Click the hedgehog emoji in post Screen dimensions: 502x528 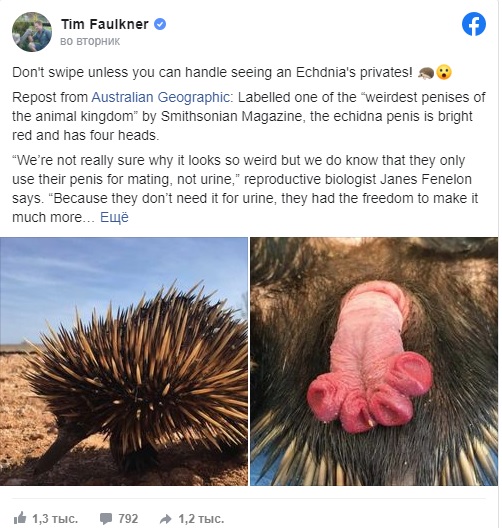(426, 72)
